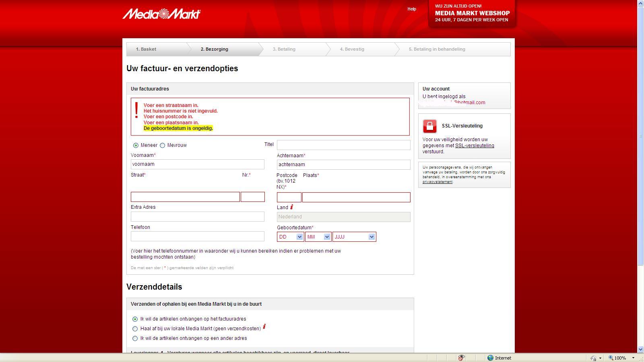Click the MediaMarkt logo

tap(161, 14)
